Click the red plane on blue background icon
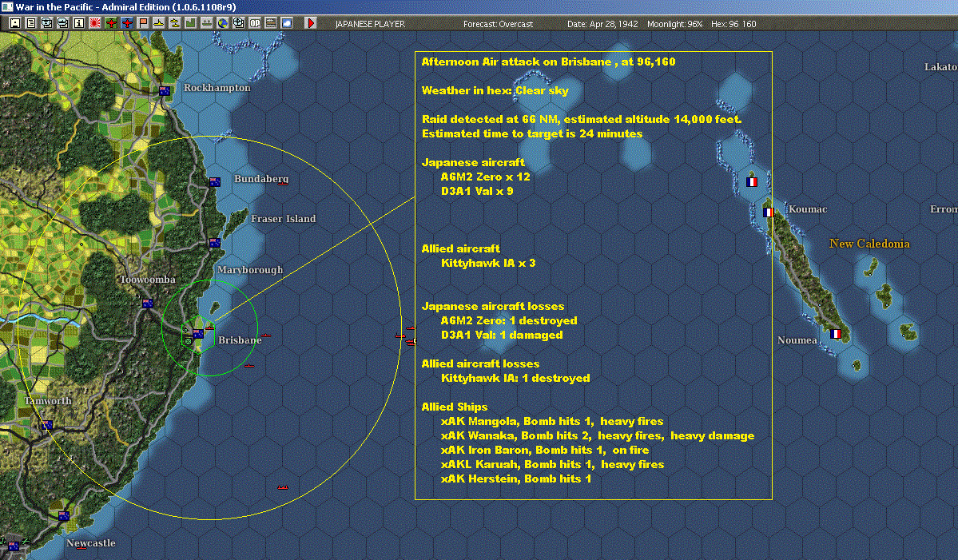The height and width of the screenshot is (560, 958). point(127,23)
